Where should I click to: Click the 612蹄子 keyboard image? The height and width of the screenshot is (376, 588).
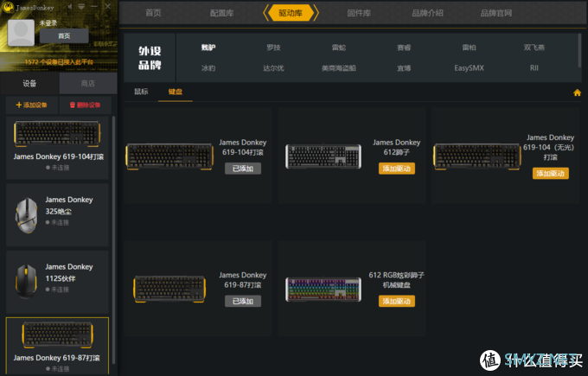[323, 156]
